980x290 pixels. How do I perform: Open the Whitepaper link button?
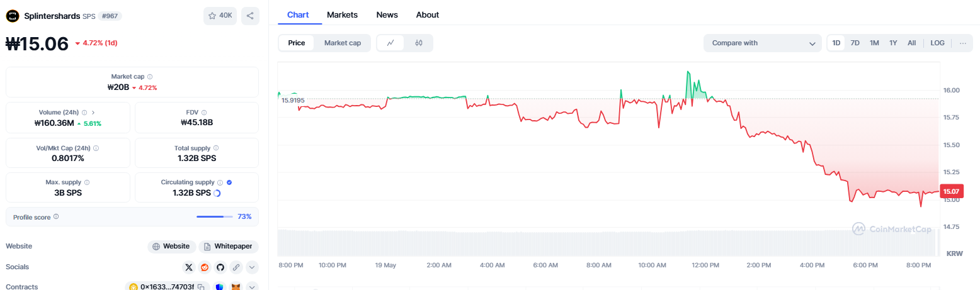point(229,247)
